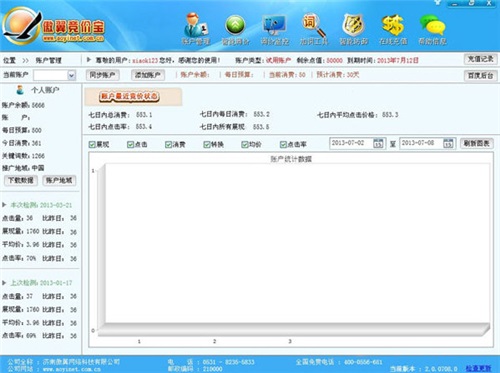The width and height of the screenshot is (500, 373).
Task: Click the 推广地域 中国 line
Action: (23, 168)
